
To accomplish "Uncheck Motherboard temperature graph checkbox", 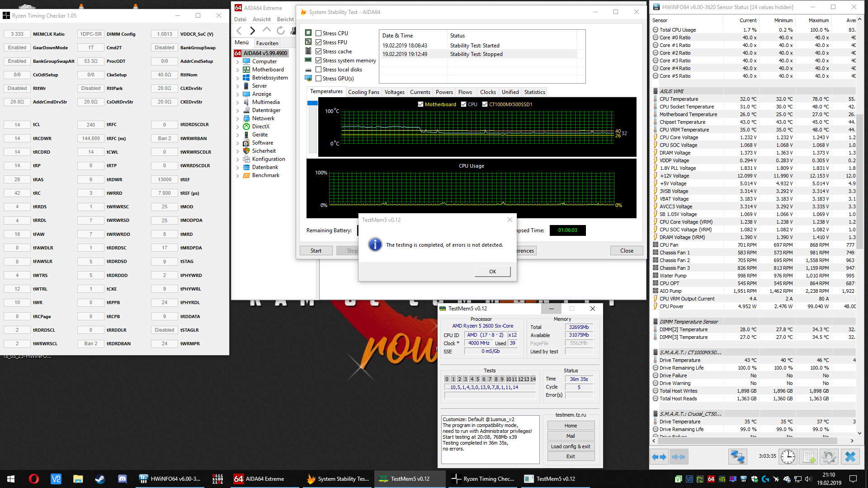I will click(x=421, y=104).
